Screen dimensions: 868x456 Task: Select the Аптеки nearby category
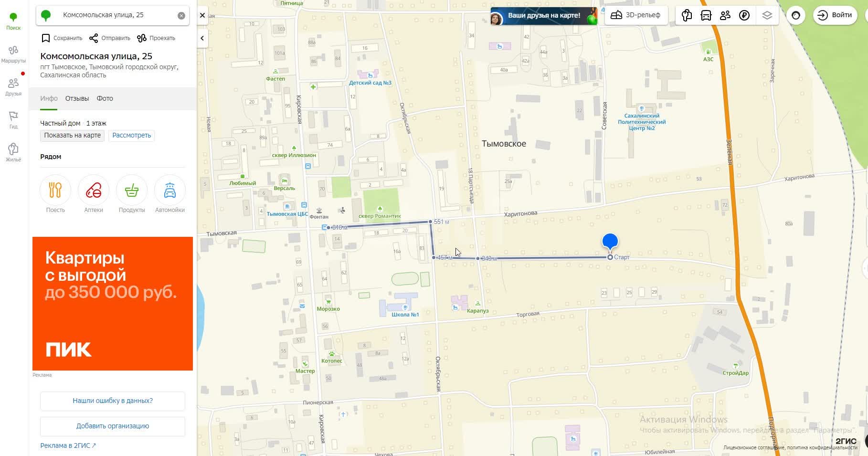(94, 194)
